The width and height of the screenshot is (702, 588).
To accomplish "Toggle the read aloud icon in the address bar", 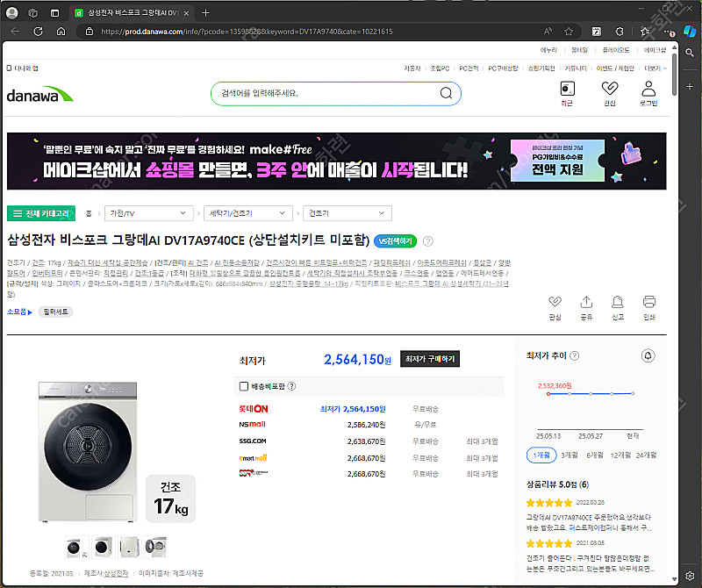I will [548, 32].
